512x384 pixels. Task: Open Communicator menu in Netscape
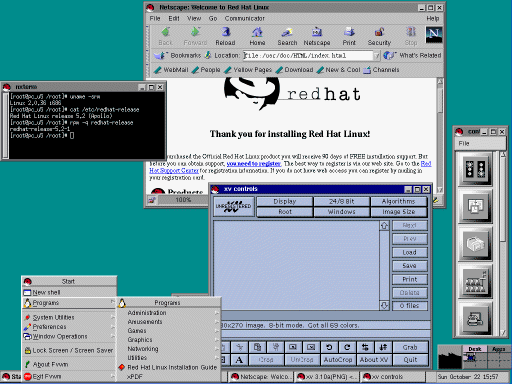pos(245,18)
